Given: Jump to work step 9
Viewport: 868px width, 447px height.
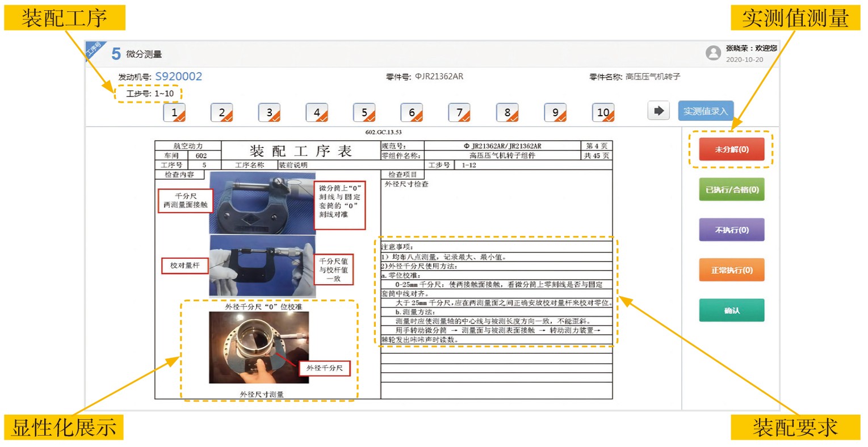Looking at the screenshot, I should tap(555, 113).
